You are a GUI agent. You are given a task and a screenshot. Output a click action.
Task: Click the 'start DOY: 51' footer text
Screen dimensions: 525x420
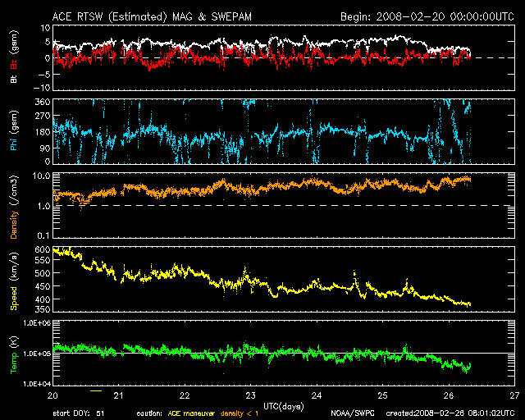(79, 414)
